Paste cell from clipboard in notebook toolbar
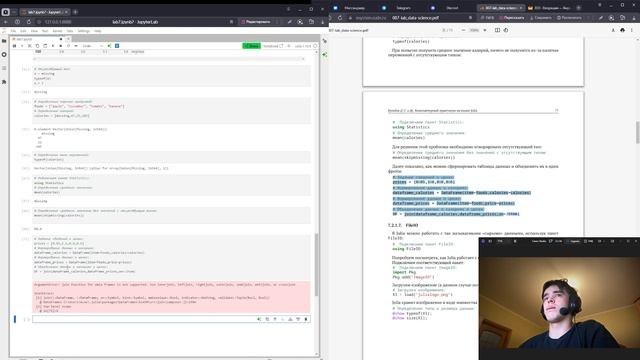Screen dimensions: 640x360 coord(45,46)
